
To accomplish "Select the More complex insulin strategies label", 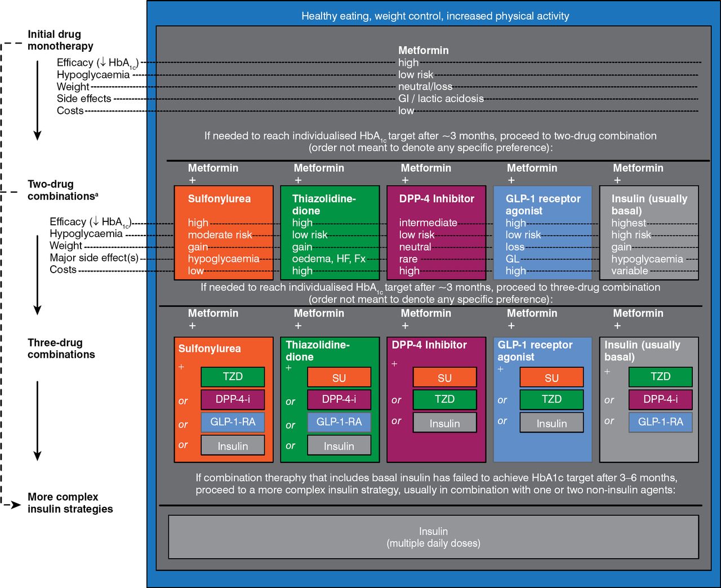I will (70, 502).
